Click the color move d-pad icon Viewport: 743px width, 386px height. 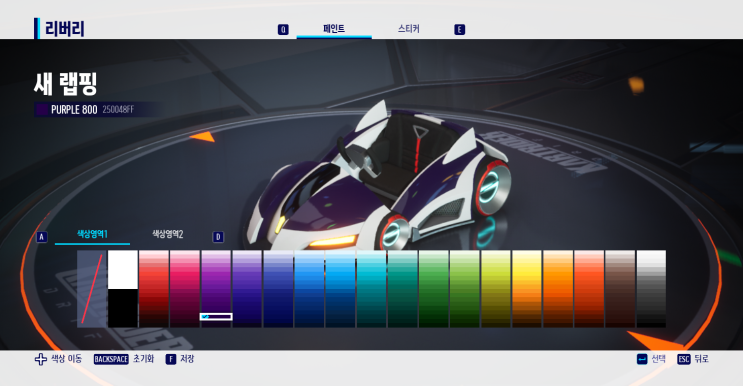41,359
